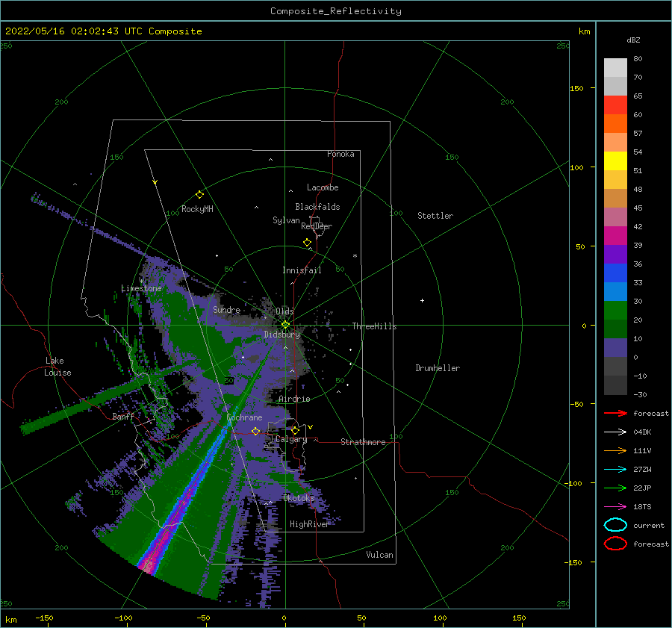This screenshot has height=628, width=672.
Task: Pick the bright yellow 54 dBZ swatch
Action: point(615,161)
